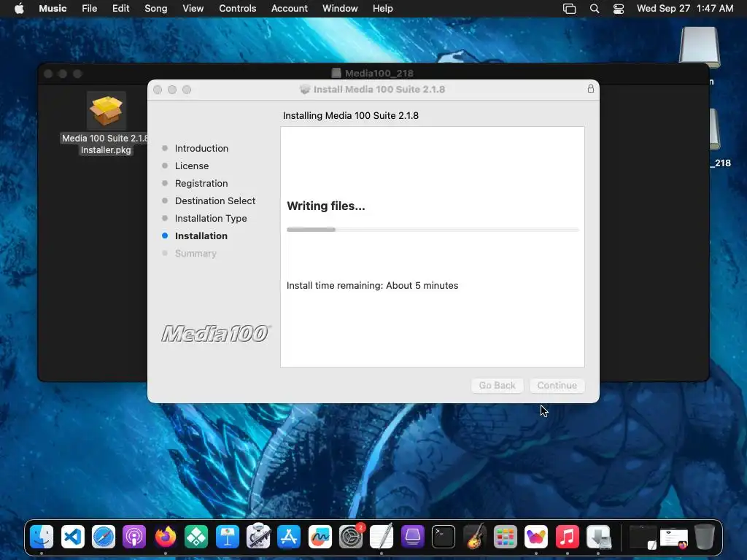Open minimized dark window thumbnail in Dock
Image resolution: width=747 pixels, height=560 pixels.
(643, 537)
